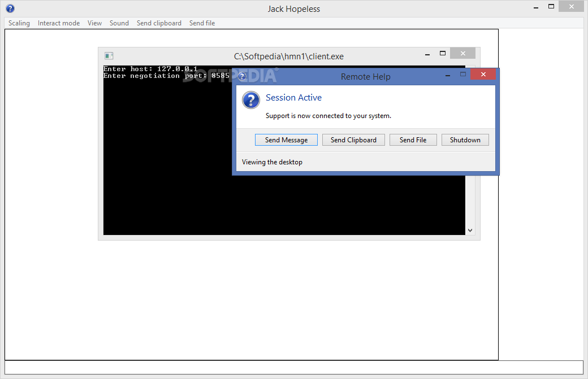Minimize the client.exe console window
Screen dimensions: 588x379
(x=427, y=54)
